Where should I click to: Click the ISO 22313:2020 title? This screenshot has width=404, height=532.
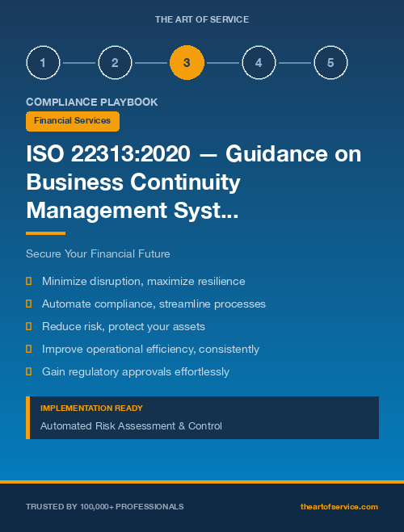(x=193, y=182)
